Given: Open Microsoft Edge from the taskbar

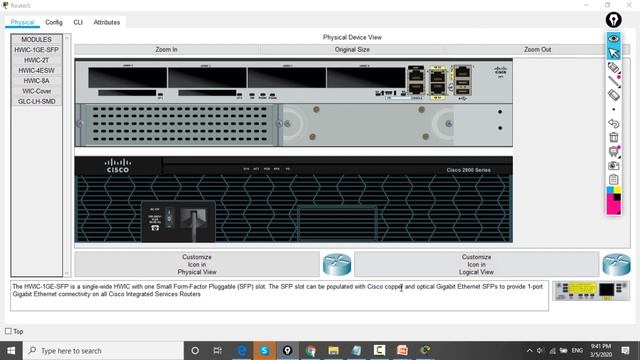Looking at the screenshot, I should click(x=242, y=351).
